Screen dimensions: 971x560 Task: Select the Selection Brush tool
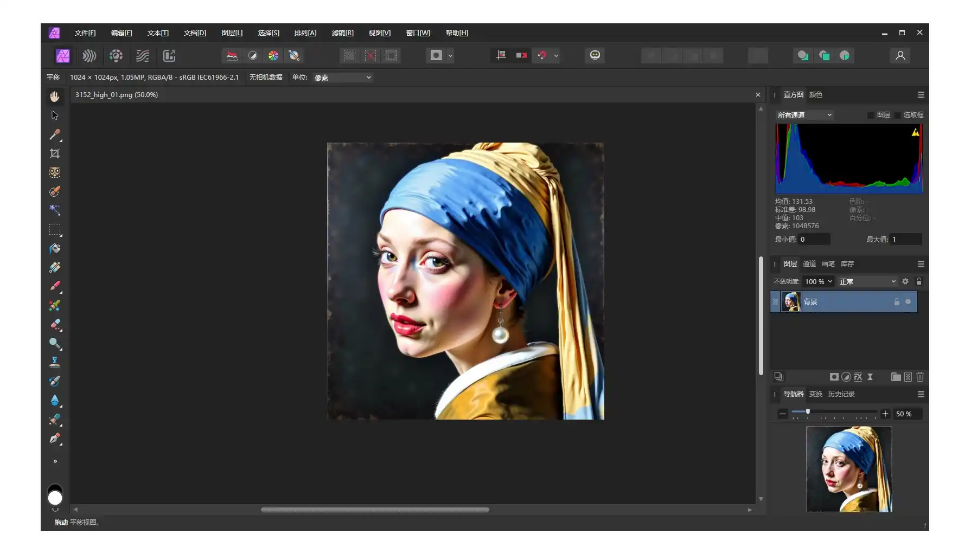click(x=55, y=191)
